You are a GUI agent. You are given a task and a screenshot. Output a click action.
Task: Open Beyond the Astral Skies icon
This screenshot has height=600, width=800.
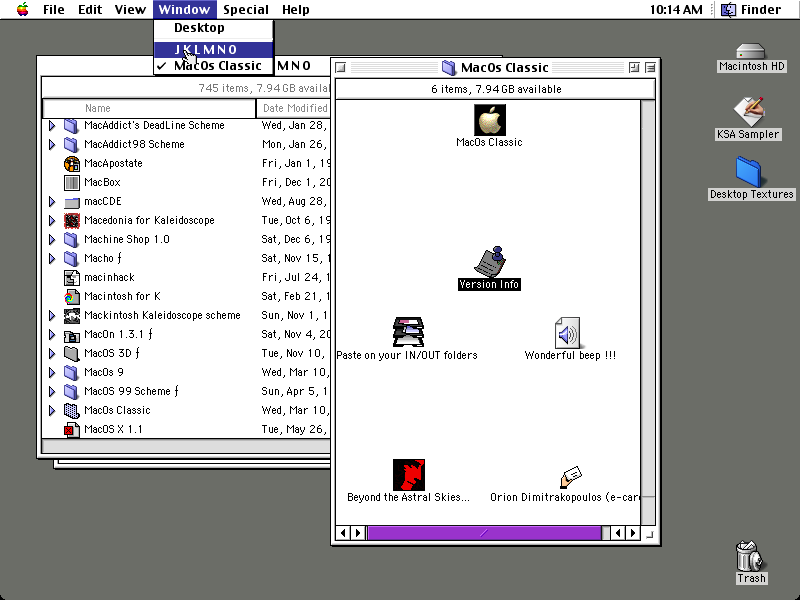[409, 474]
